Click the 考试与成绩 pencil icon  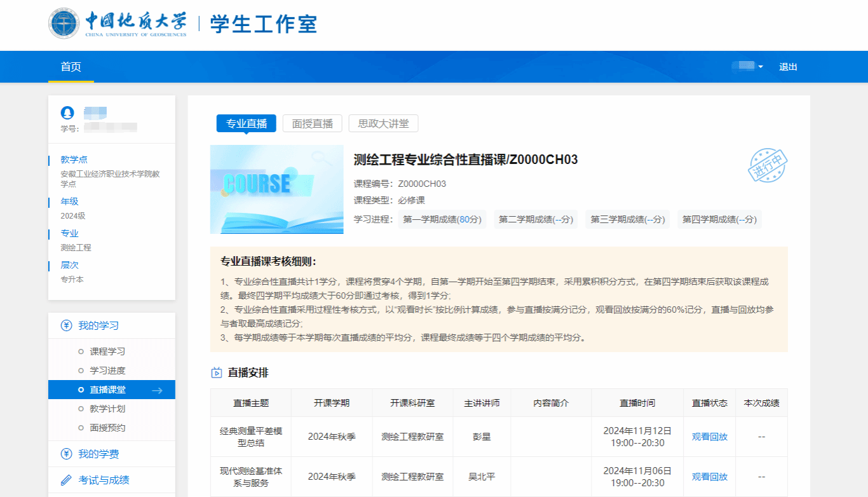(x=66, y=480)
